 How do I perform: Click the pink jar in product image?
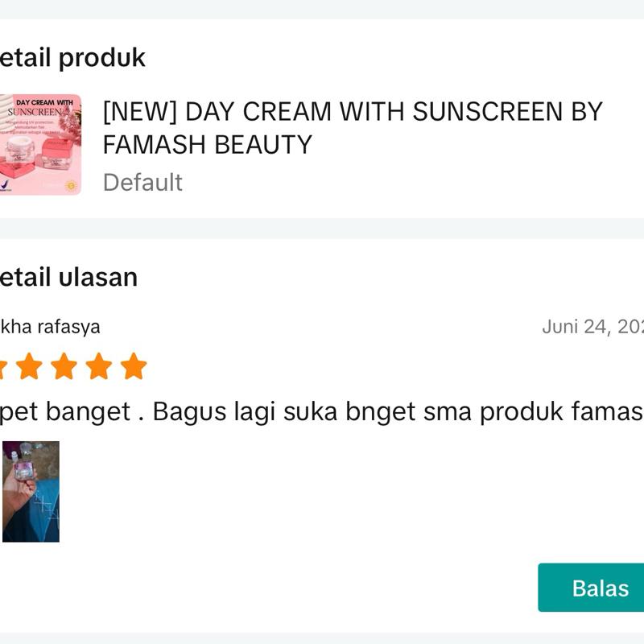56,153
